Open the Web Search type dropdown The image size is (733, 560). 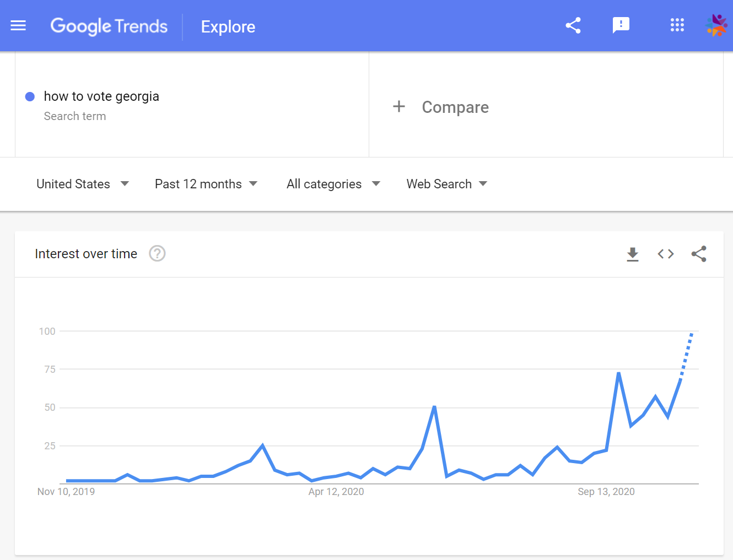446,184
